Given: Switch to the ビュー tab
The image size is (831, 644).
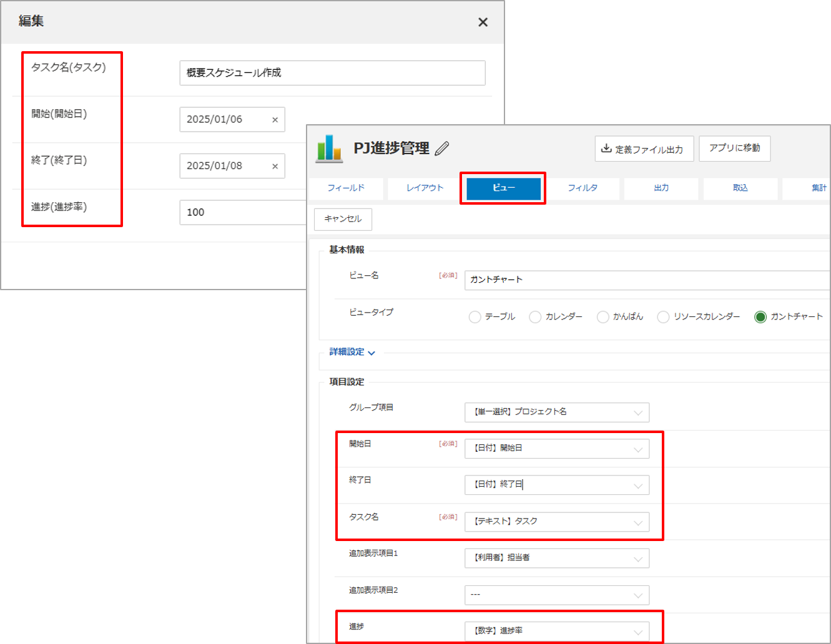Looking at the screenshot, I should tap(503, 188).
